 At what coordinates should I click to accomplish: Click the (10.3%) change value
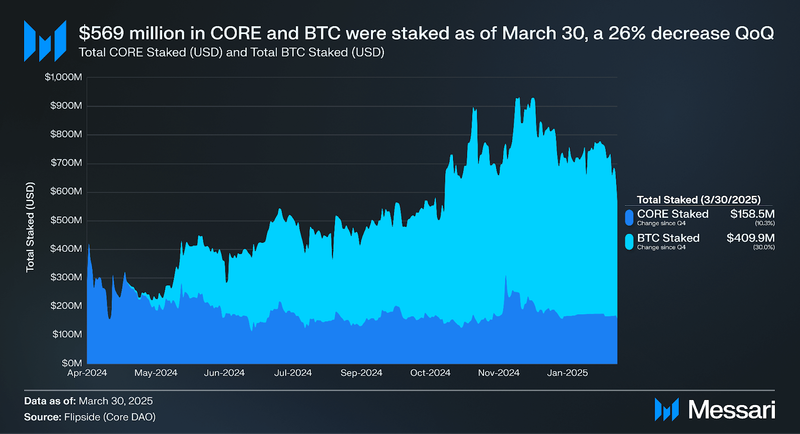tap(765, 223)
